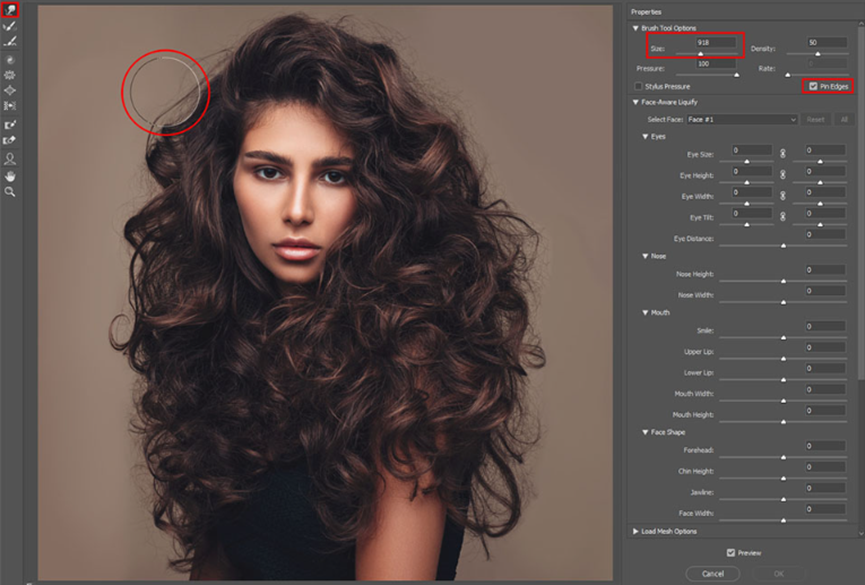Image resolution: width=865 pixels, height=585 pixels.
Task: Click the Cancel button
Action: point(713,574)
